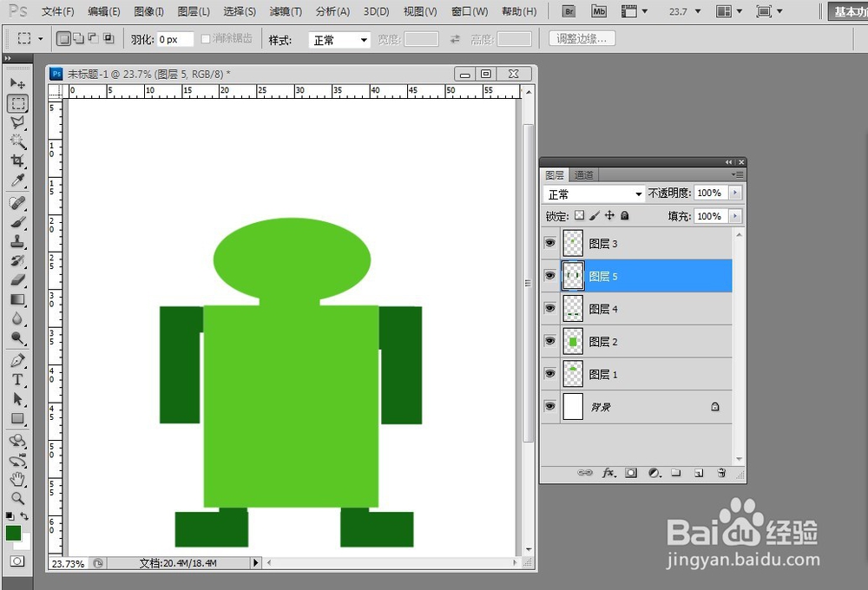Hide layer 图层 4
The width and height of the screenshot is (868, 590).
(549, 308)
